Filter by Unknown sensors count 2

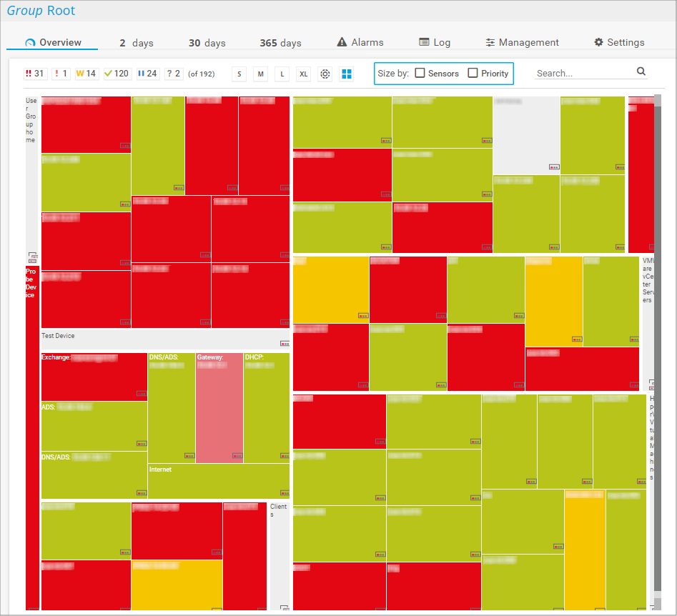pos(173,74)
